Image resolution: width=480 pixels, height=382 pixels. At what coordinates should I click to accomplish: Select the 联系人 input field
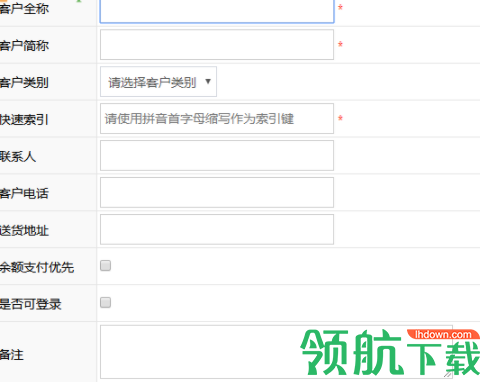(x=217, y=156)
